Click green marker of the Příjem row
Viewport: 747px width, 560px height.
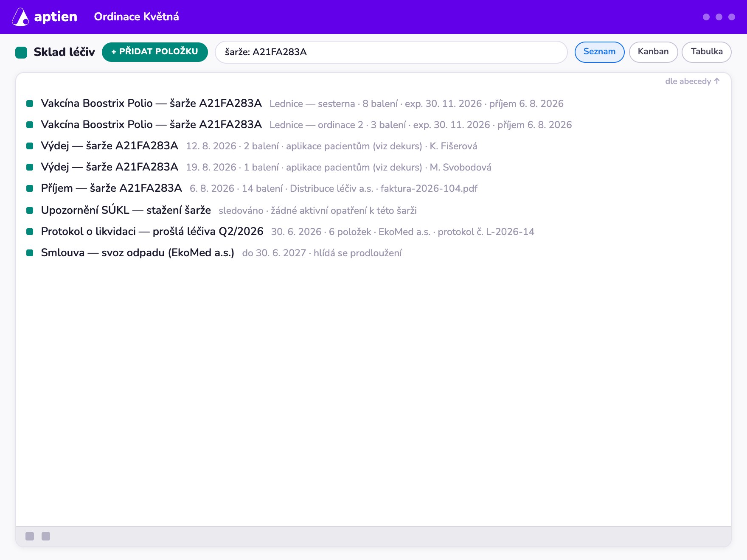point(30,188)
